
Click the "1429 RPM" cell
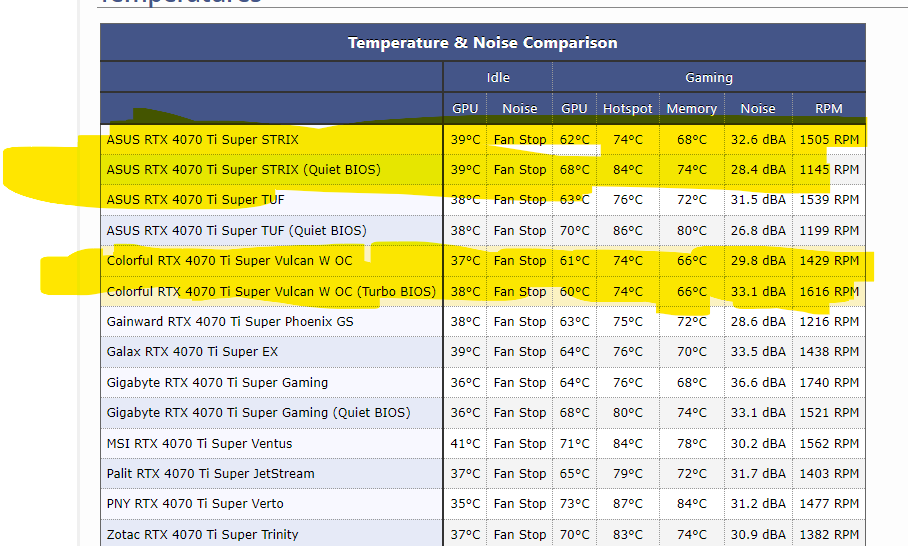coord(829,261)
